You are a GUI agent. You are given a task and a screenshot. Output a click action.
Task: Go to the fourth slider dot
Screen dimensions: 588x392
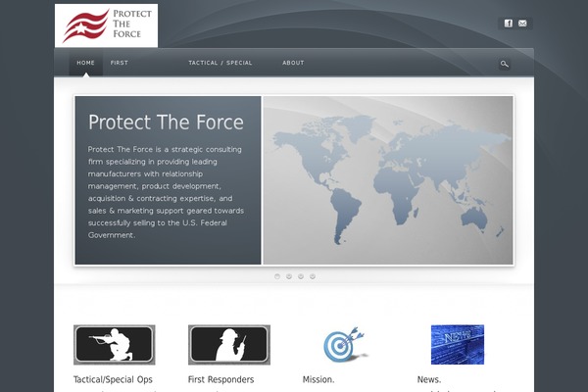tap(313, 276)
